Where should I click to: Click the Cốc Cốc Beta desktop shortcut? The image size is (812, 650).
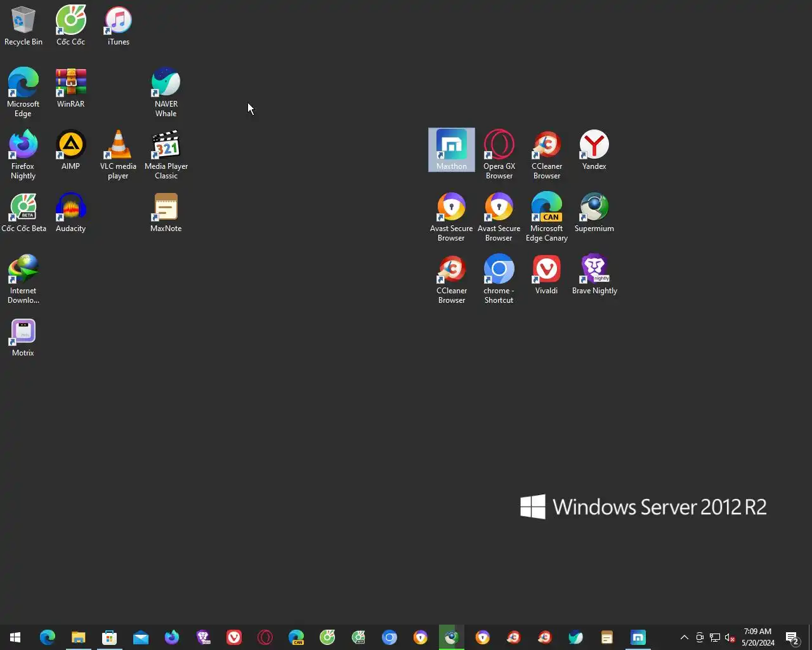pos(23,213)
